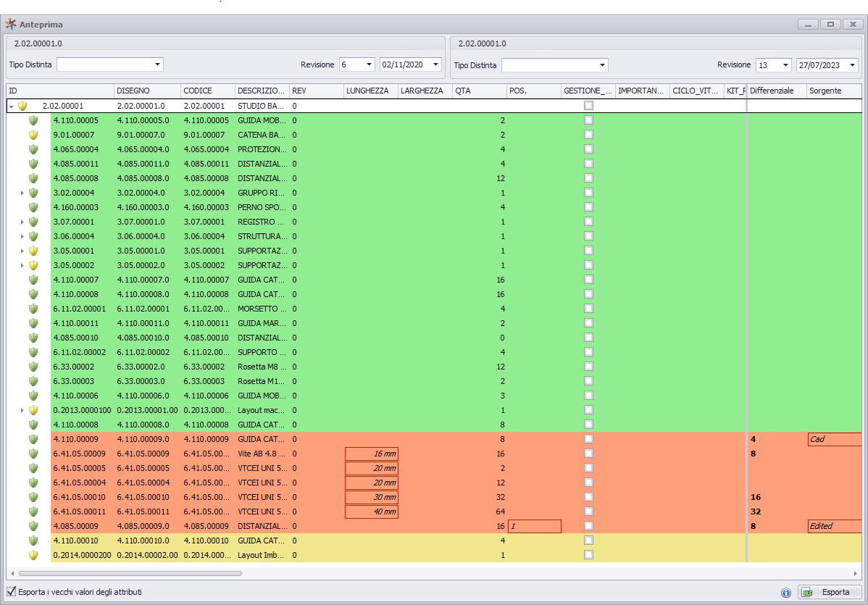Open the right Tipo Distinta dropdown

(x=602, y=65)
